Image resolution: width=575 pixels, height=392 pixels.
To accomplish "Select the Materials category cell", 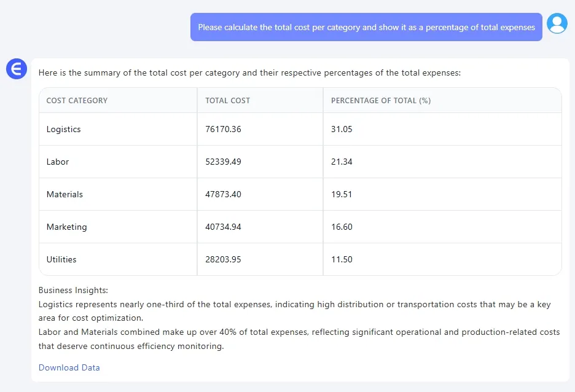I will pyautogui.click(x=65, y=194).
